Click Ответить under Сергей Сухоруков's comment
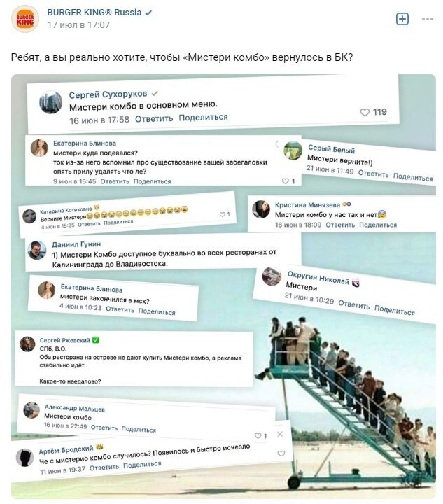This screenshot has height=504, width=443. [154, 118]
